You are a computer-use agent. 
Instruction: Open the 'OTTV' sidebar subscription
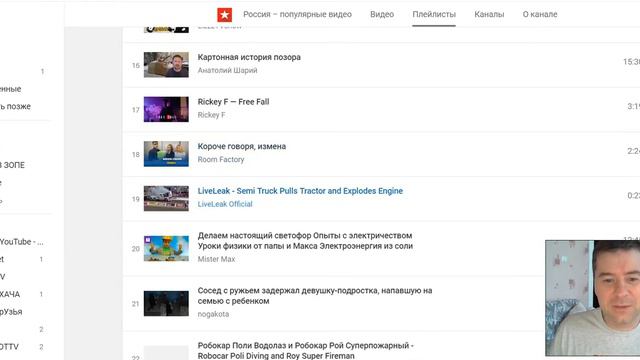point(9,347)
